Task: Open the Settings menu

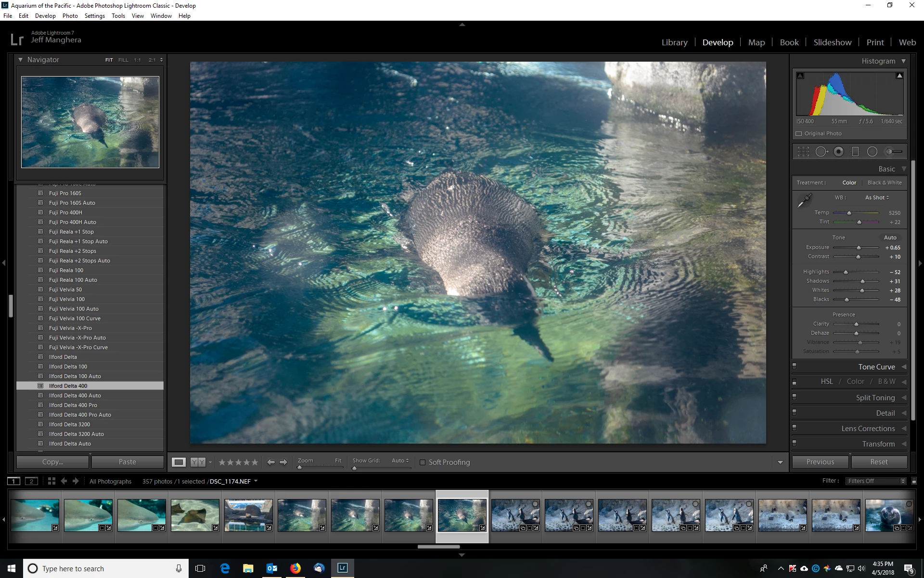Action: (94, 16)
